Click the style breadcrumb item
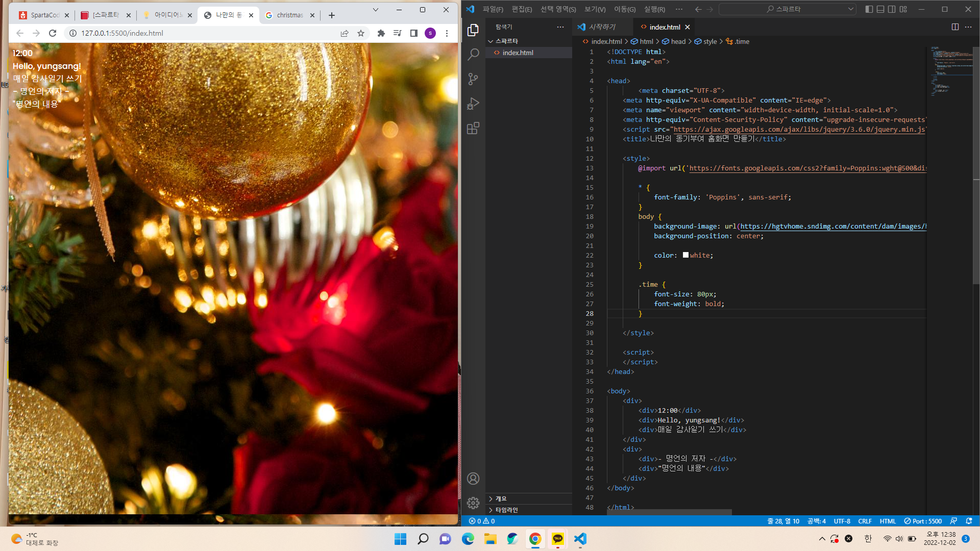 coord(705,41)
